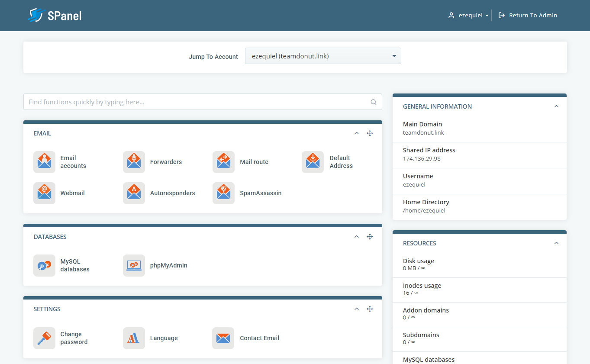
Task: Click the Change password label
Action: (x=74, y=338)
